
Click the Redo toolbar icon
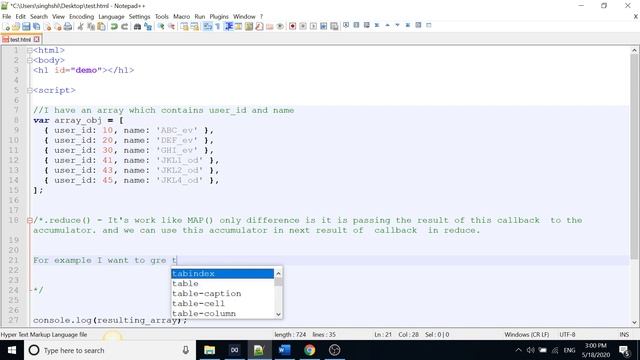(x=124, y=27)
